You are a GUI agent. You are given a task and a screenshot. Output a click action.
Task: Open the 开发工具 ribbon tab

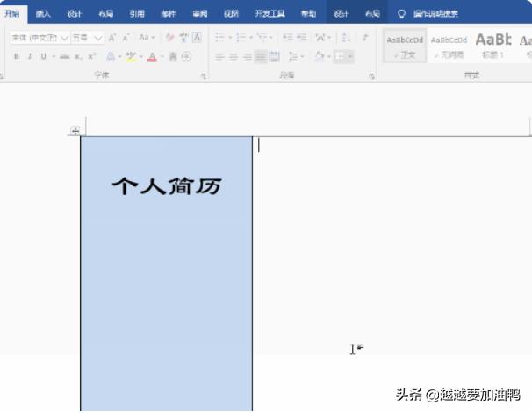tap(270, 14)
